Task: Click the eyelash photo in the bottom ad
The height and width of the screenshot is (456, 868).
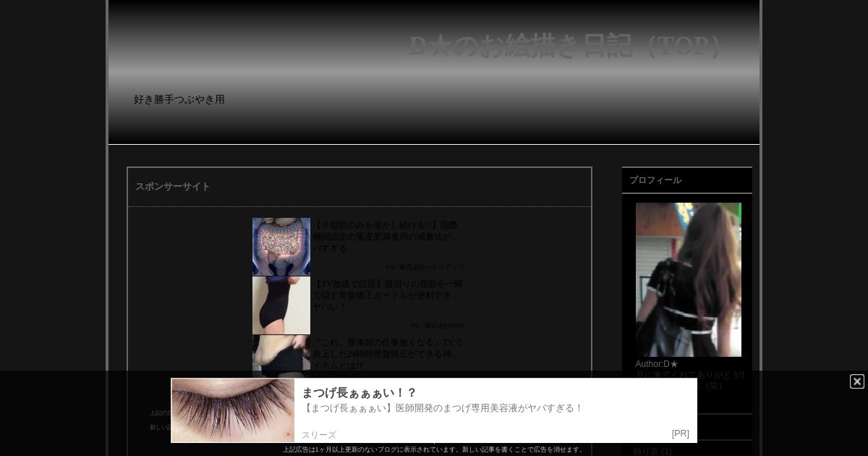Action: click(x=233, y=410)
